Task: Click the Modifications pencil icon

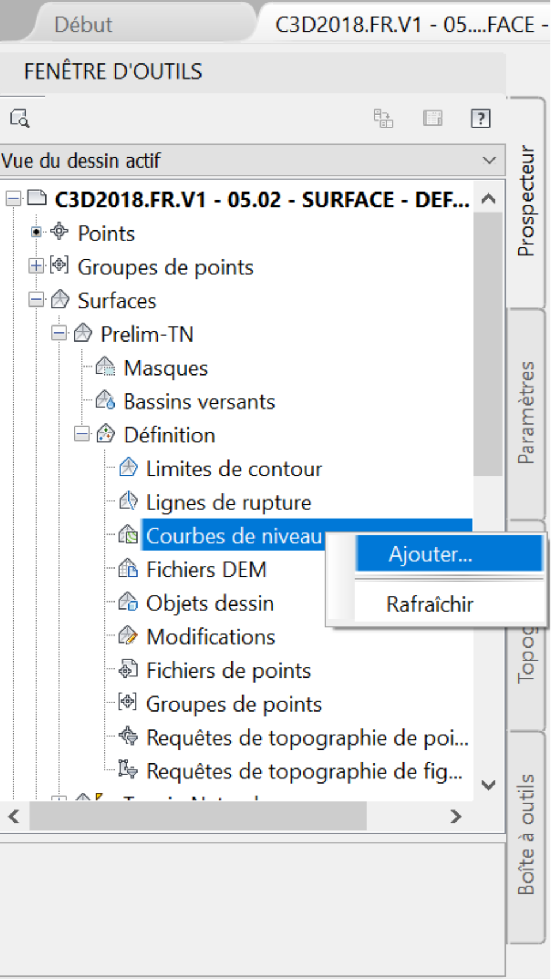Action: [x=128, y=636]
